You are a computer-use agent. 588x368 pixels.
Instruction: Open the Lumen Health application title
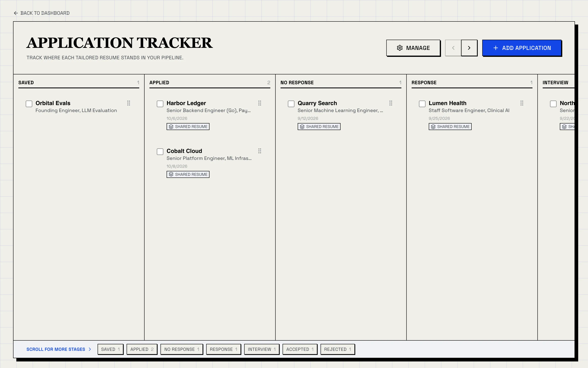[x=447, y=103]
